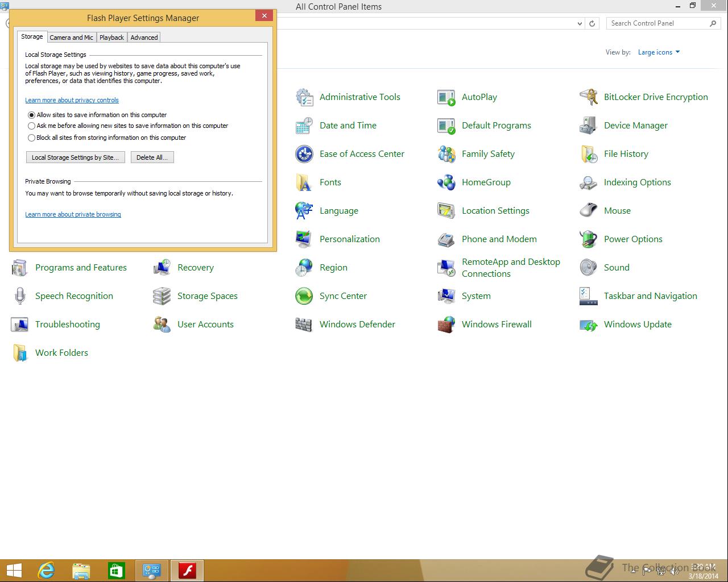Close the Flash Player Settings Manager
The width and height of the screenshot is (728, 582).
[x=264, y=16]
